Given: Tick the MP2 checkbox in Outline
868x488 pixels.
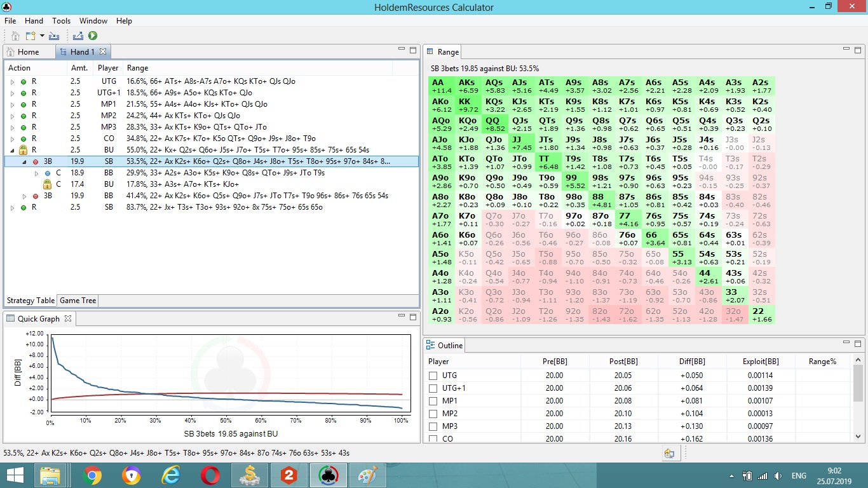Looking at the screenshot, I should click(433, 414).
